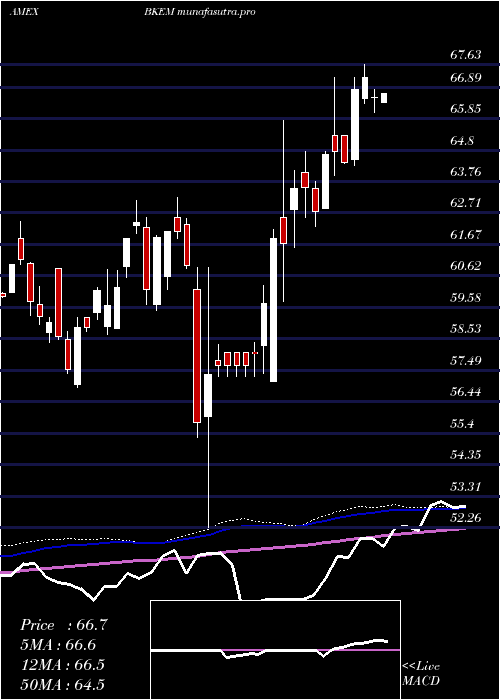Select the 62.71 price axis label
500x700 pixels.
pyautogui.click(x=466, y=203)
